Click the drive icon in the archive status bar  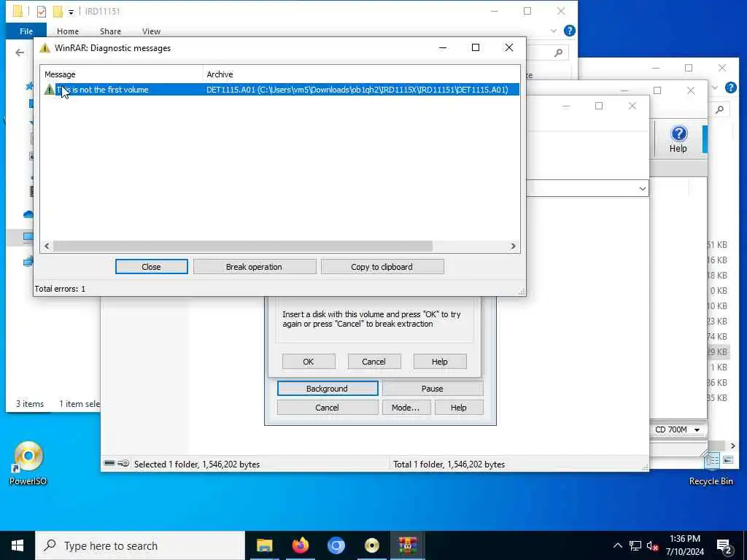pos(109,463)
